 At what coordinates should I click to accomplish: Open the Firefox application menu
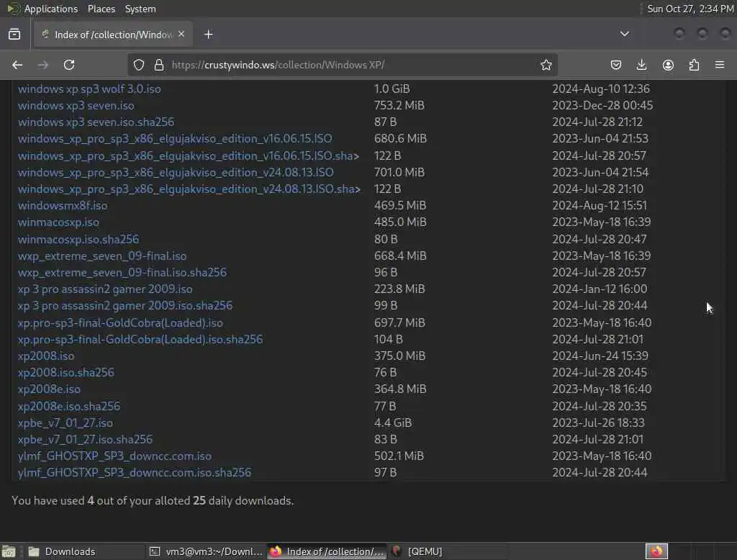(720, 65)
